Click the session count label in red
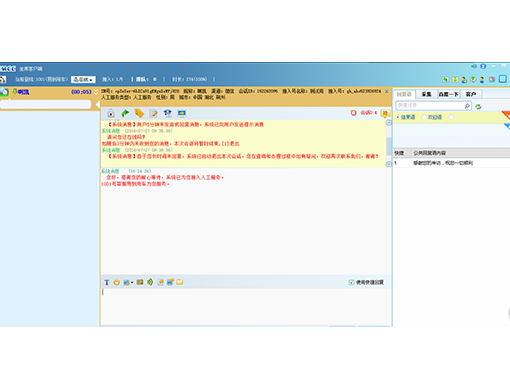Image resolution: width=510 pixels, height=390 pixels. click(x=368, y=113)
